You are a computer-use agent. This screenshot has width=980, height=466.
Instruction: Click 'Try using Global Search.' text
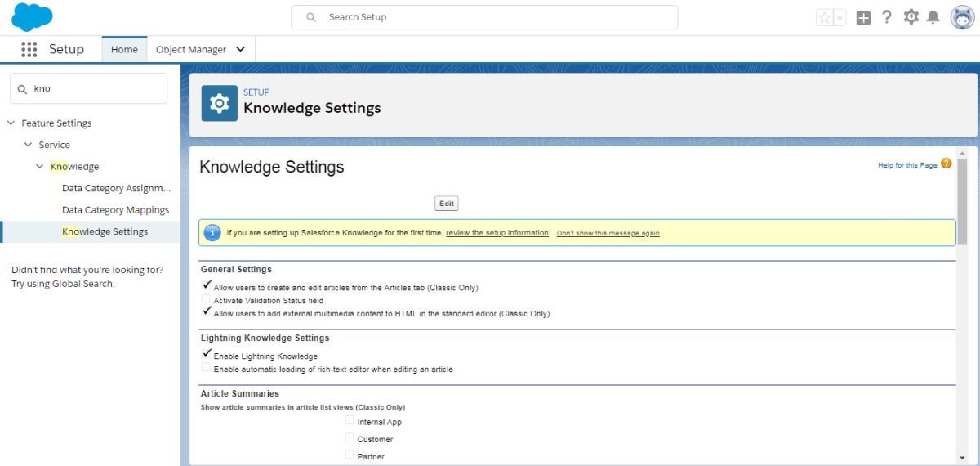[63, 284]
